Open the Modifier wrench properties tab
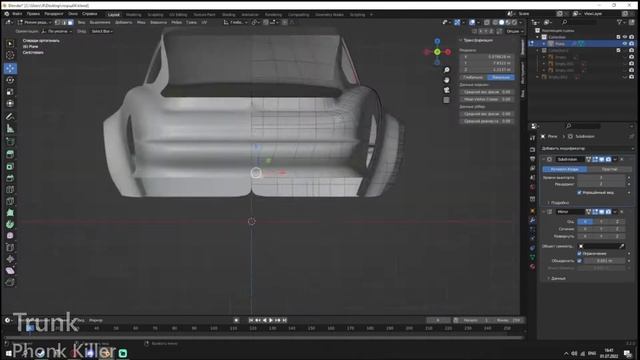The width and height of the screenshot is (640, 360). pos(532,220)
